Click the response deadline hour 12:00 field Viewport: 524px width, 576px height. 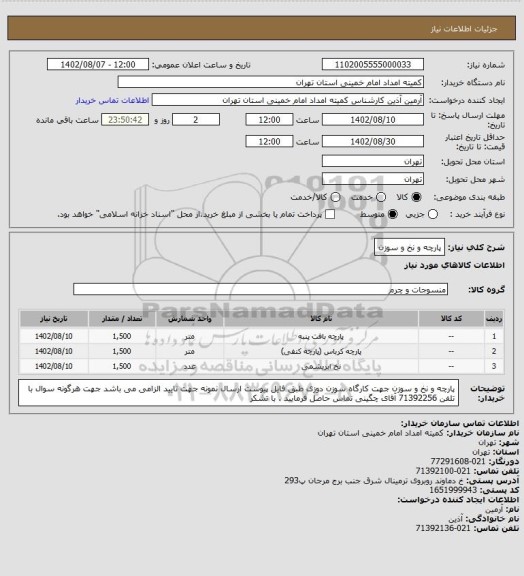click(269, 120)
